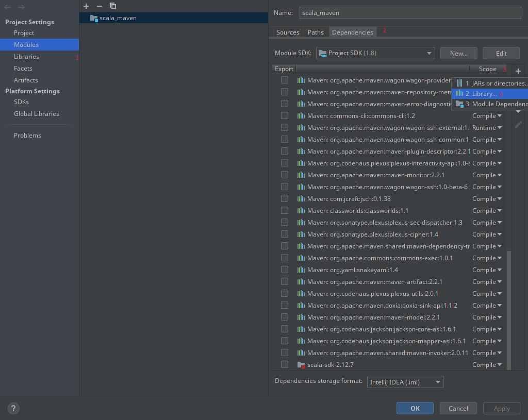
Task: Remove the selected module using the minus icon
Action: click(98, 6)
